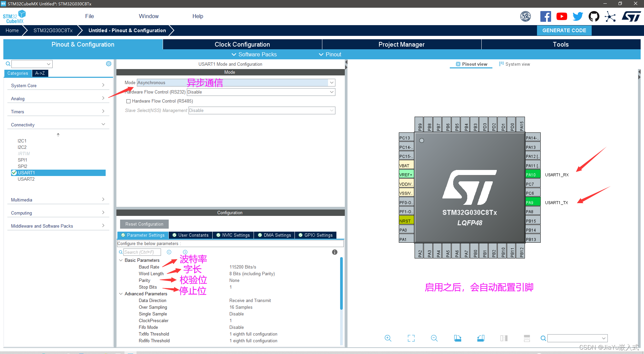Image resolution: width=644 pixels, height=354 pixels.
Task: Click the parameter search magnifier icon
Action: pyautogui.click(x=121, y=252)
